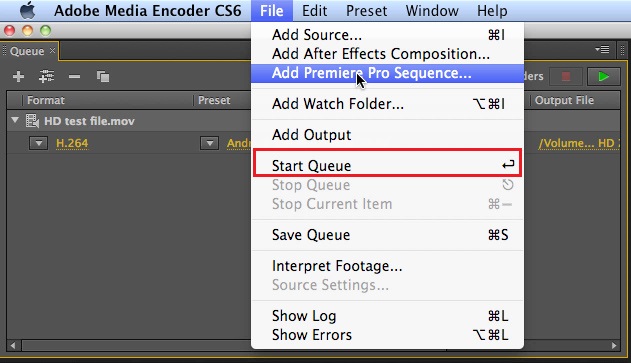
Task: Open the Queue panel flyout menu icon
Action: coord(602,50)
